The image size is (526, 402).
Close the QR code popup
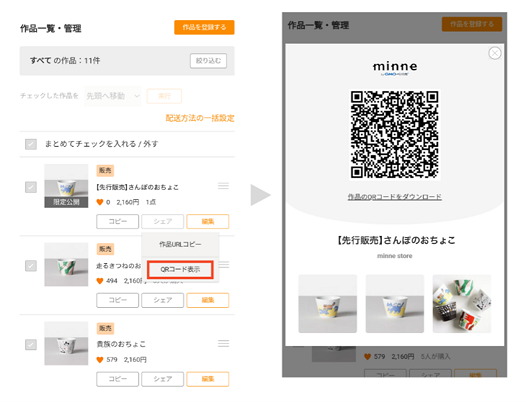(494, 53)
